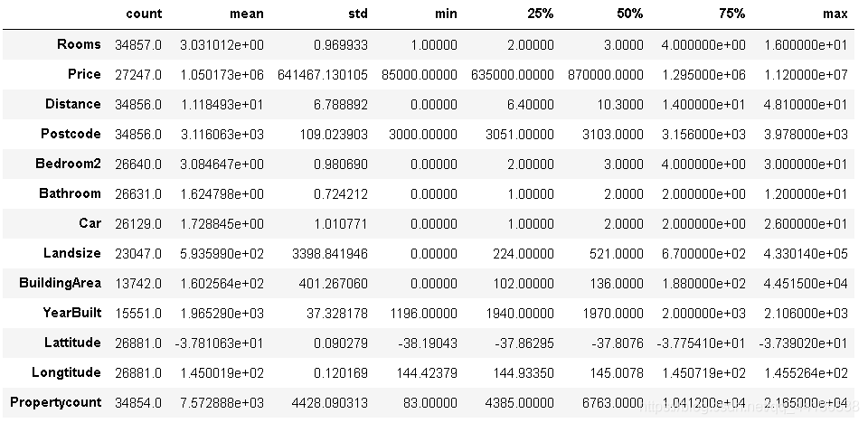This screenshot has height=423, width=868.
Task: Select the YearBuilt row label
Action: pyautogui.click(x=72, y=313)
